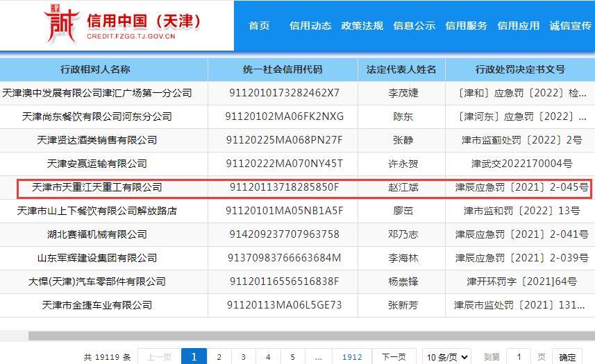Click the 行政处罚决定书文号 column header
595x364 pixels.
pyautogui.click(x=520, y=69)
